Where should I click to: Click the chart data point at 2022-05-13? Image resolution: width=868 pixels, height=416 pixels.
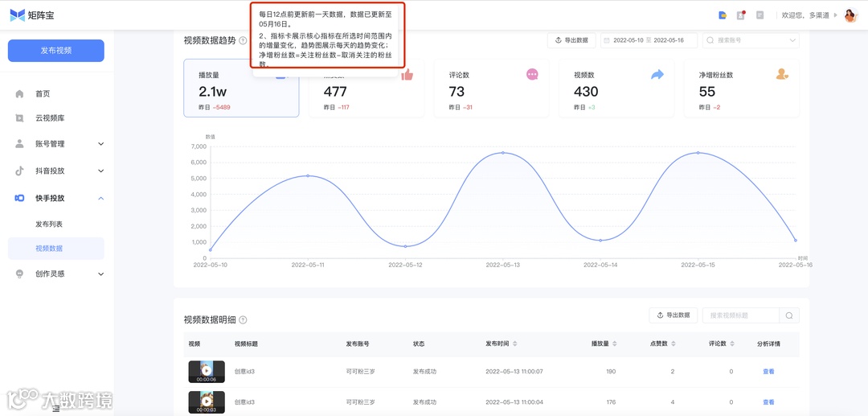502,152
